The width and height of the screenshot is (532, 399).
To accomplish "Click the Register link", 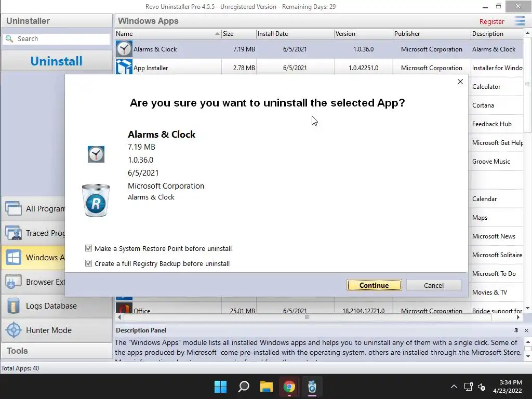I will tap(491, 21).
